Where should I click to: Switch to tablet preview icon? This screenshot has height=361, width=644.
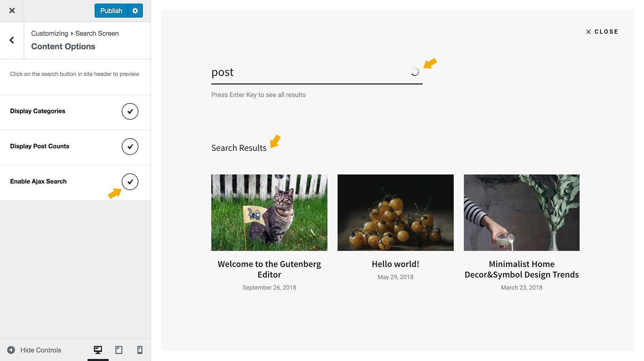pyautogui.click(x=119, y=350)
